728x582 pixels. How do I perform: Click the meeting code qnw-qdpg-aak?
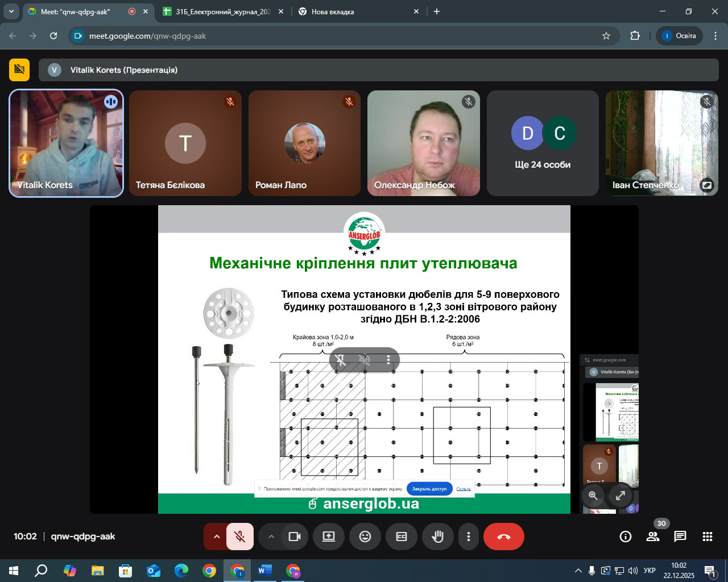click(83, 537)
